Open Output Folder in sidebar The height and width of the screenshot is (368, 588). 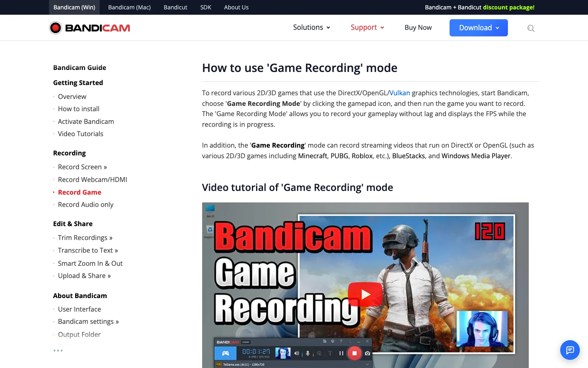tap(79, 334)
